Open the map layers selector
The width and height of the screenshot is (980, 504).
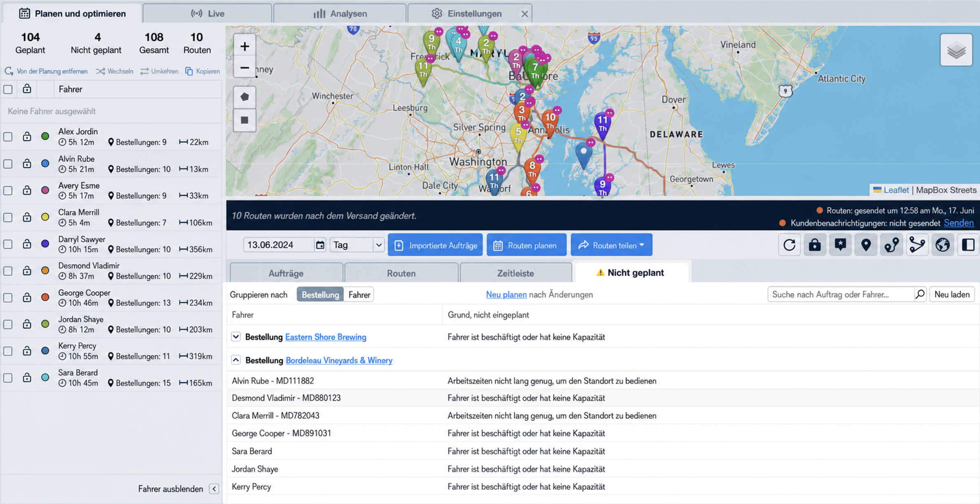956,50
